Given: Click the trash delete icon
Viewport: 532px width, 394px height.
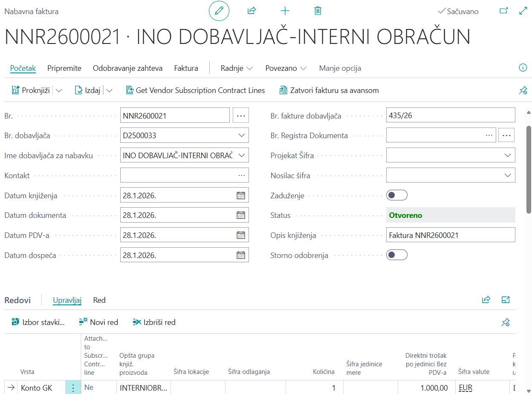Looking at the screenshot, I should point(318,11).
